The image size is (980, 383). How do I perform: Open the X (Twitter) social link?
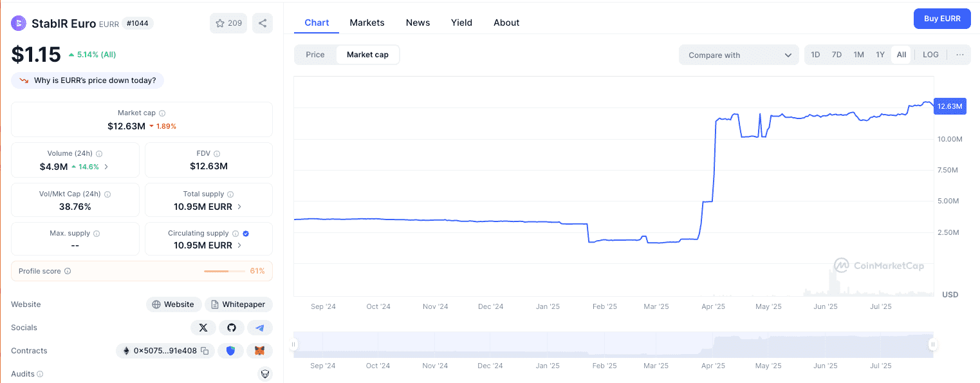pyautogui.click(x=203, y=328)
